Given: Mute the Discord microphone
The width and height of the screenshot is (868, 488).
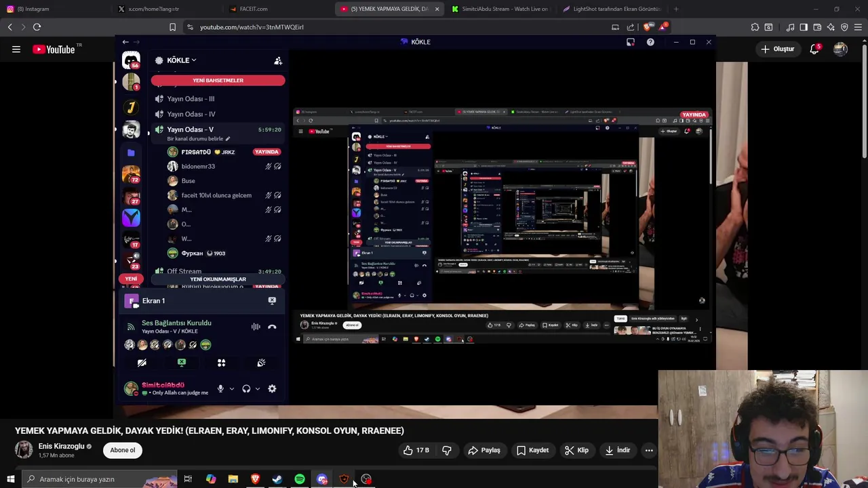Looking at the screenshot, I should (x=220, y=389).
